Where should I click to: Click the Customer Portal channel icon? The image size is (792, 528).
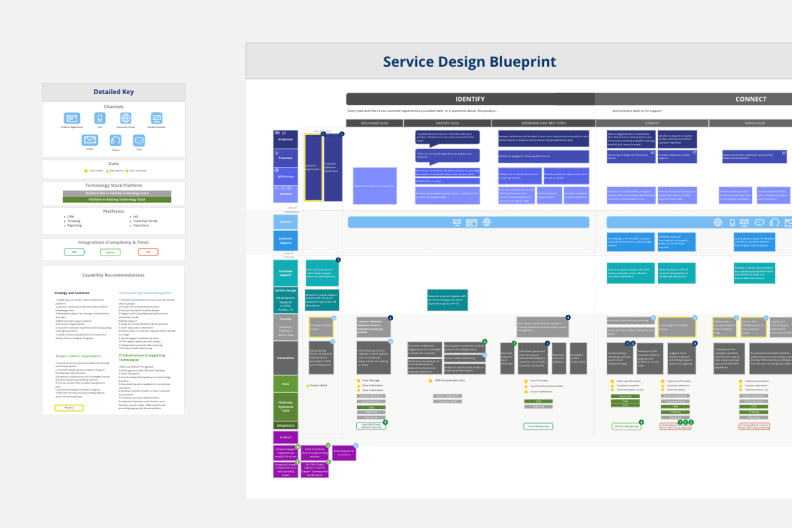pos(126,120)
